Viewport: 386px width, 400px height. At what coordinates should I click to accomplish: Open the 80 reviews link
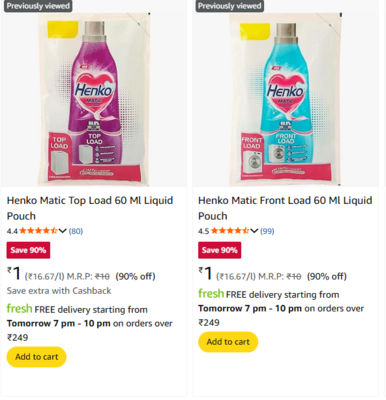(76, 231)
